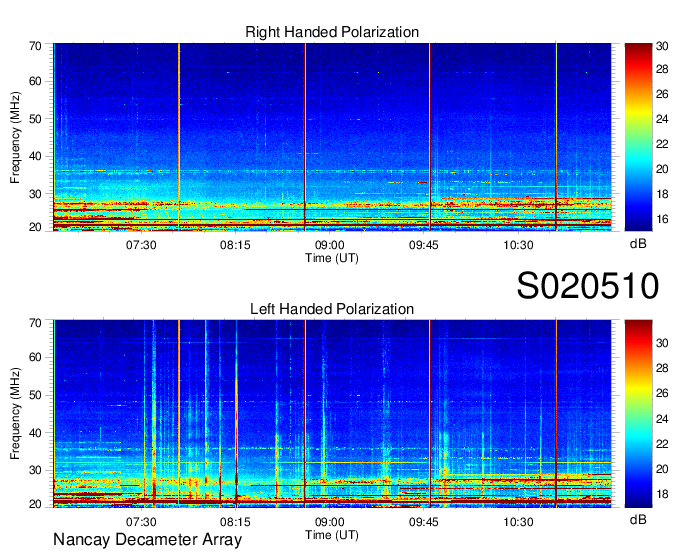Click the Left Handed Polarization spectrogram plot
This screenshot has height=552, width=680.
(x=332, y=414)
